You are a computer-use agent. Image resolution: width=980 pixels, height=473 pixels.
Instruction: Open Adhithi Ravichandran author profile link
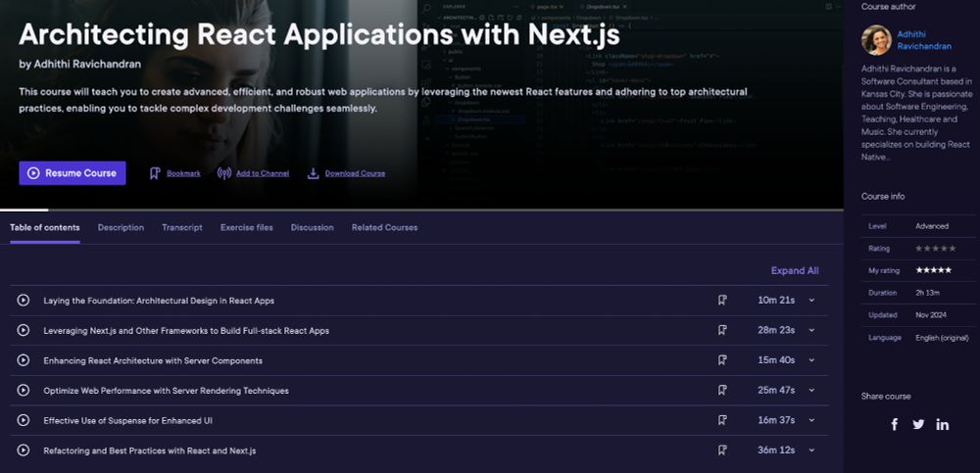924,40
